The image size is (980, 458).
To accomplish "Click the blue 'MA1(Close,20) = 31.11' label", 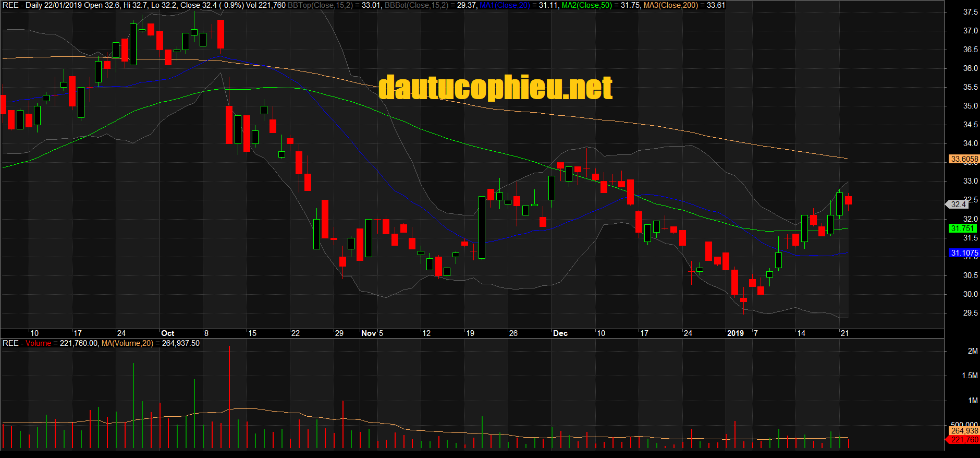I will point(519,5).
